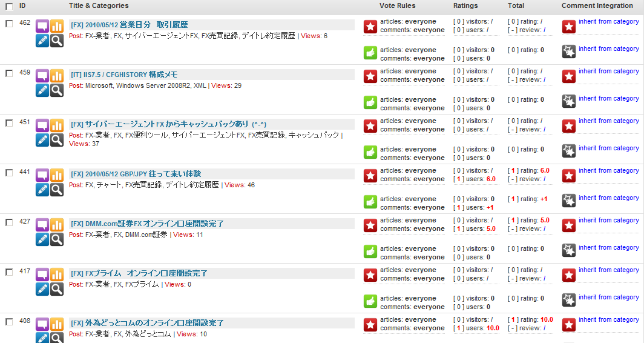This screenshot has height=343, width=644.
Task: Click green thumbs-up icon for post 451
Action: click(x=370, y=152)
